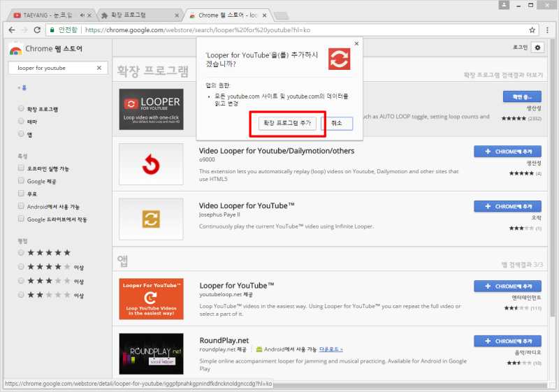The image size is (559, 392).
Task: Select three stars and up filter
Action: click(21, 281)
